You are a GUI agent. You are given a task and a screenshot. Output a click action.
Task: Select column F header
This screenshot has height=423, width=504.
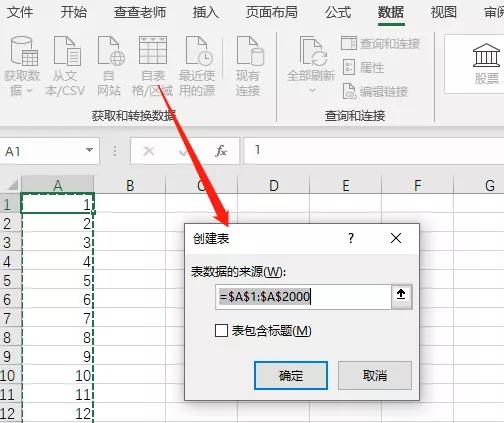[x=418, y=185]
